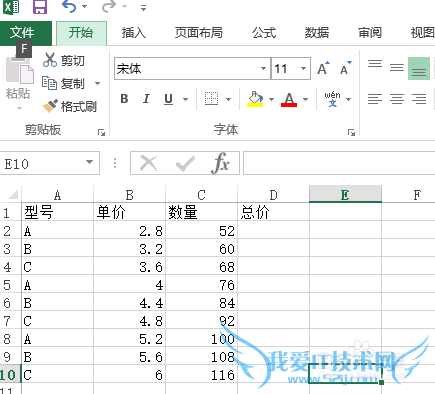435x394 pixels.
Task: Toggle underline formatting
Action: click(169, 99)
